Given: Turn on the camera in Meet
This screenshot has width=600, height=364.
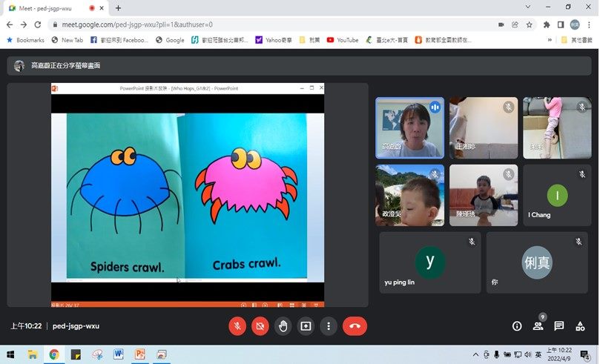Looking at the screenshot, I should (260, 325).
